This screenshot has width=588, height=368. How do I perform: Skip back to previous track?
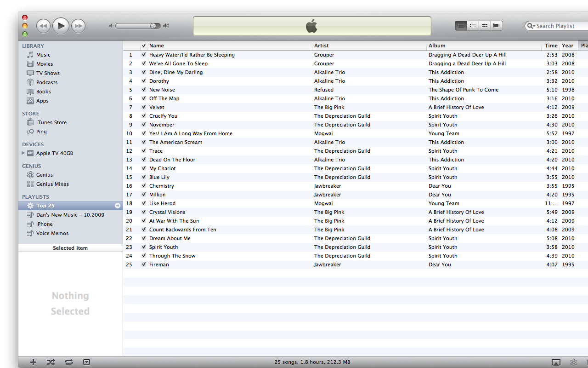pos(43,26)
